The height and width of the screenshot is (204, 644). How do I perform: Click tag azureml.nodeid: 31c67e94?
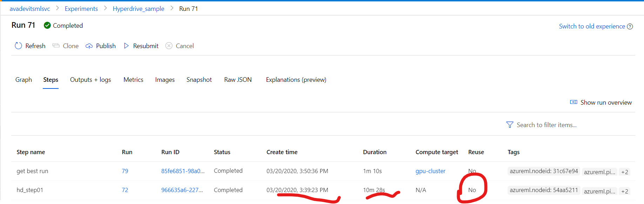point(544,171)
